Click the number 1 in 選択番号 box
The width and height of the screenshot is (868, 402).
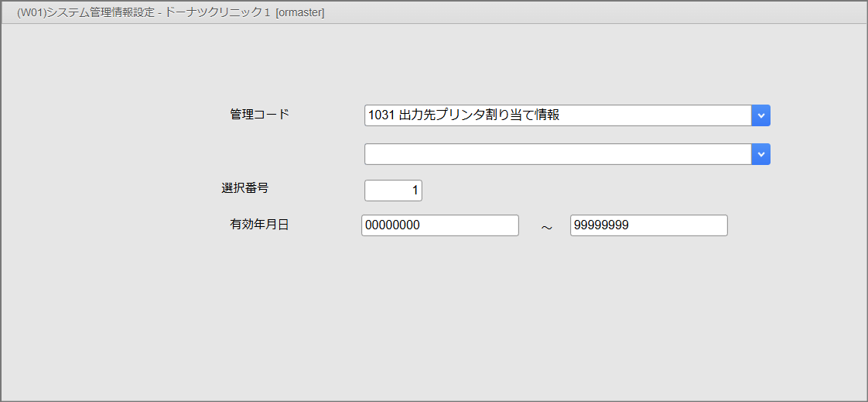click(415, 190)
